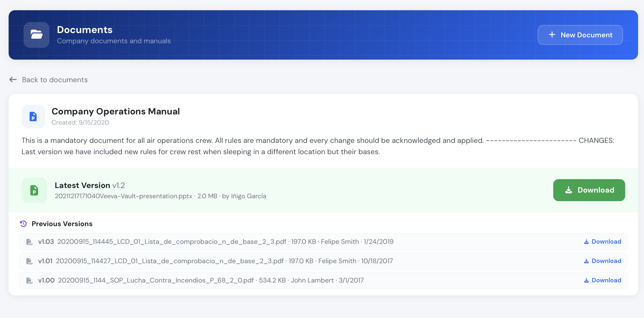The height and width of the screenshot is (318, 644).
Task: Click the Documents folder icon in header
Action: click(37, 35)
